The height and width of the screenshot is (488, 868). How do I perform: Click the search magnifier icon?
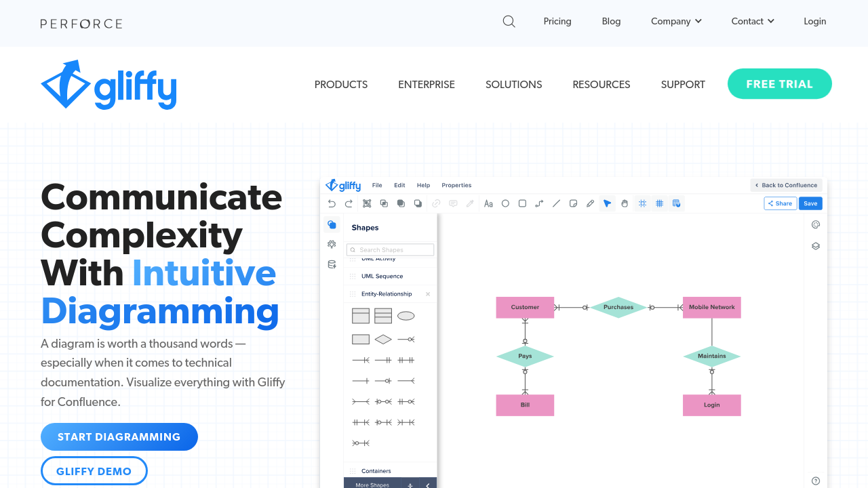point(509,22)
